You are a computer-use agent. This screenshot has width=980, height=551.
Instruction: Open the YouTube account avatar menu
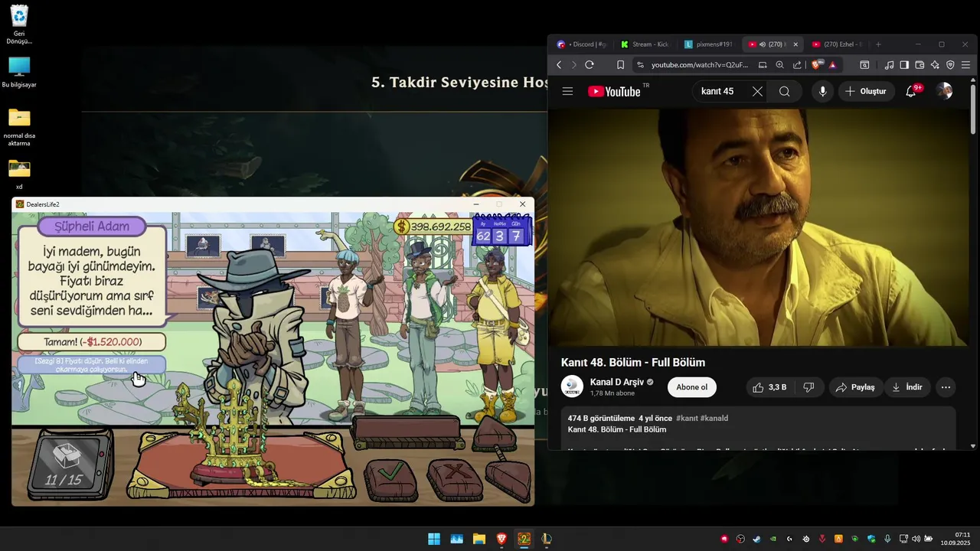[x=944, y=91]
